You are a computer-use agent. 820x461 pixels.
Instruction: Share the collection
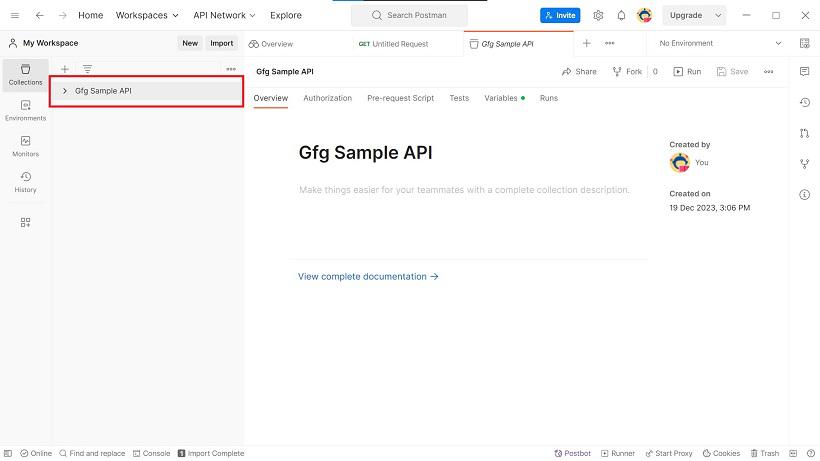[579, 72]
